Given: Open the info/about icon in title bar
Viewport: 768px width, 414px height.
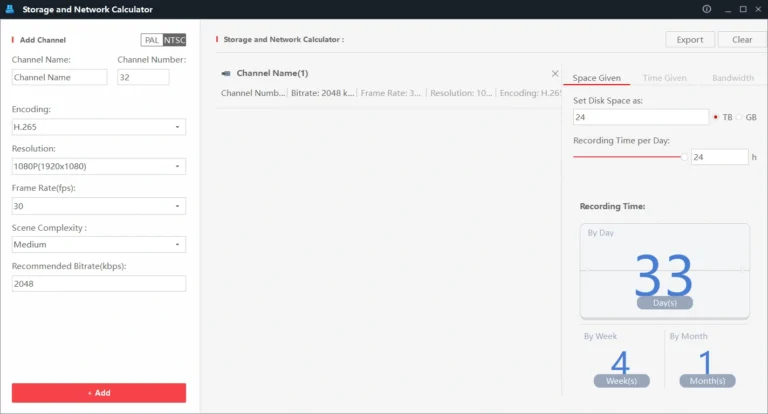Looking at the screenshot, I should pos(707,9).
